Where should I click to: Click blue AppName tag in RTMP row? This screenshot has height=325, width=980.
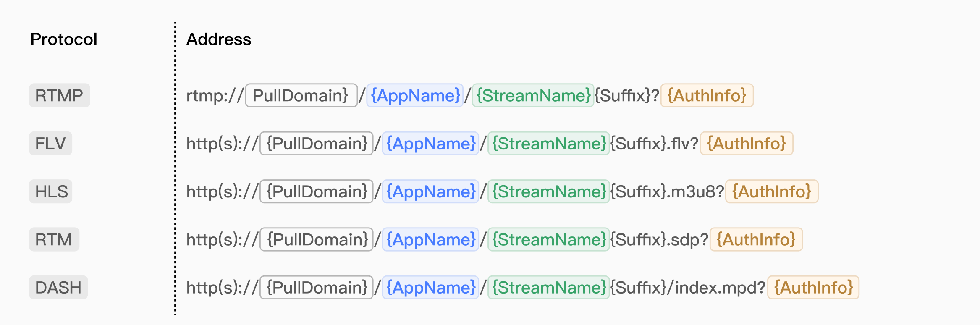point(415,95)
